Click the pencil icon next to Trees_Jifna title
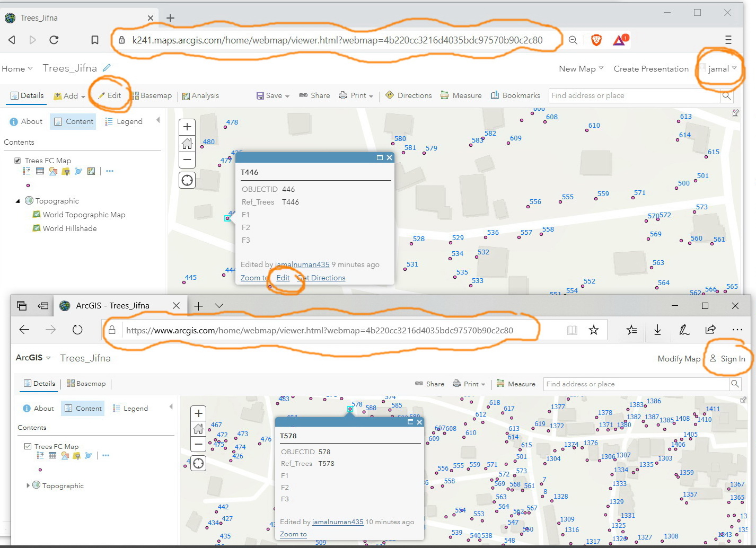The image size is (756, 548). pos(107,68)
